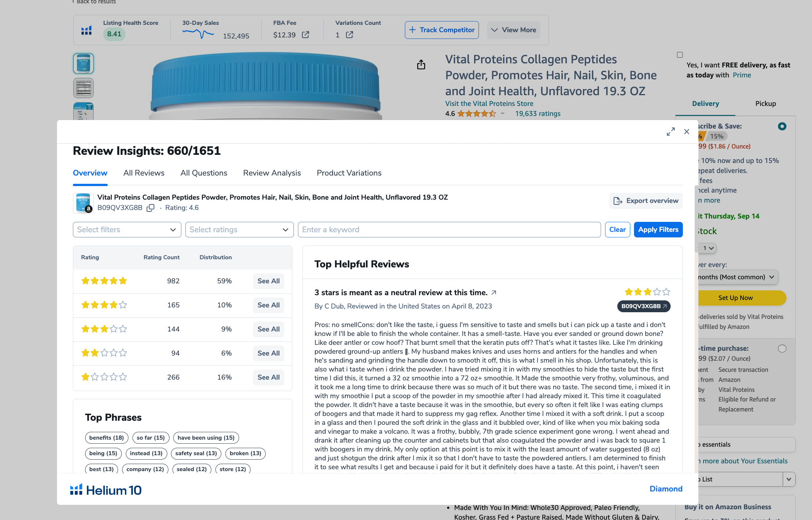
Task: Select the 'being (15)' phrase chip
Action: 103,453
